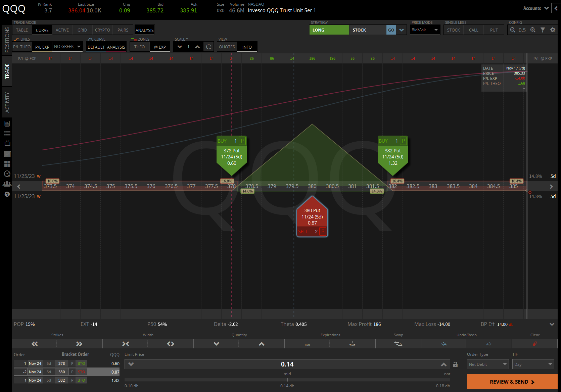Move expiration earlier with minus TIME
Screen dimensions: 561x392
pos(307,344)
